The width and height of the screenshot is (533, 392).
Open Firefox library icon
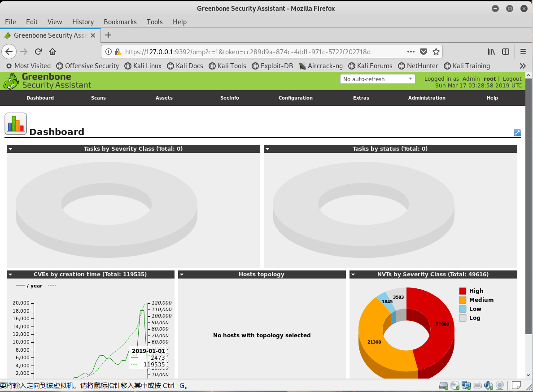(x=491, y=52)
